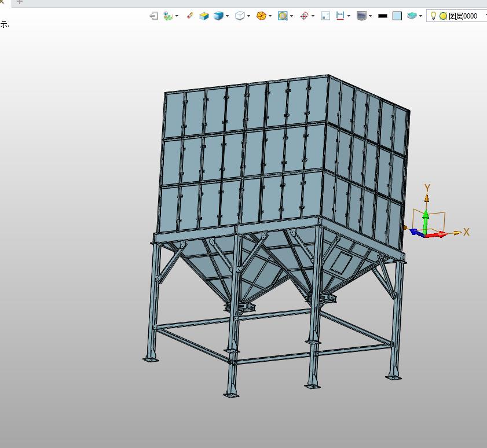This screenshot has height=448, width=487.
Task: Open dropdown arrow beside shaded cube icon
Action: (x=228, y=16)
